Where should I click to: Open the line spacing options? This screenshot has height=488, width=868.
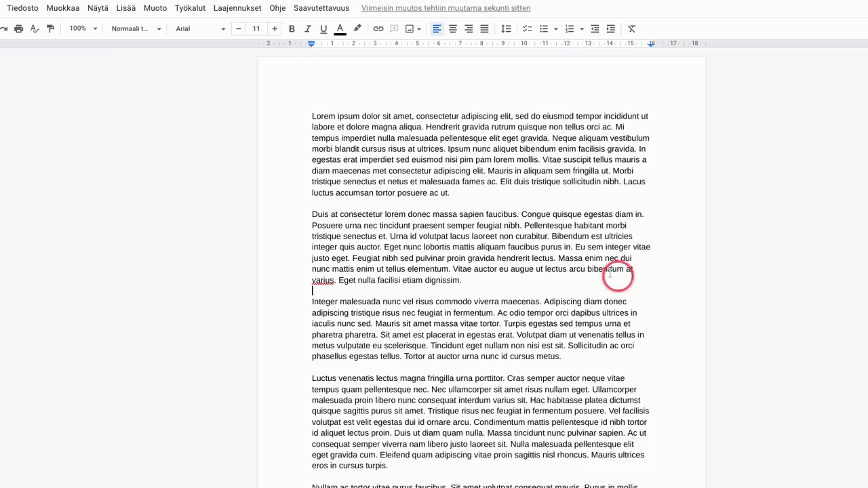[x=506, y=28]
